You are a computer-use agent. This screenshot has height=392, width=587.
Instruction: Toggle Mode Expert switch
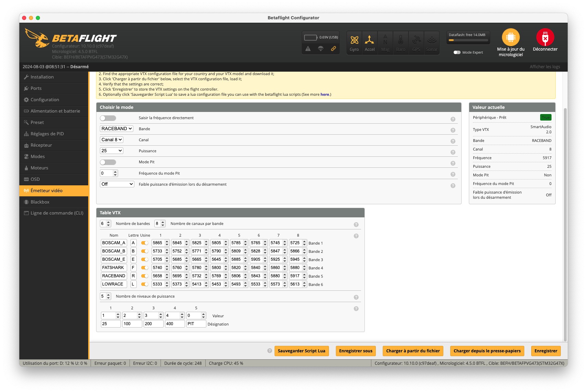(457, 52)
